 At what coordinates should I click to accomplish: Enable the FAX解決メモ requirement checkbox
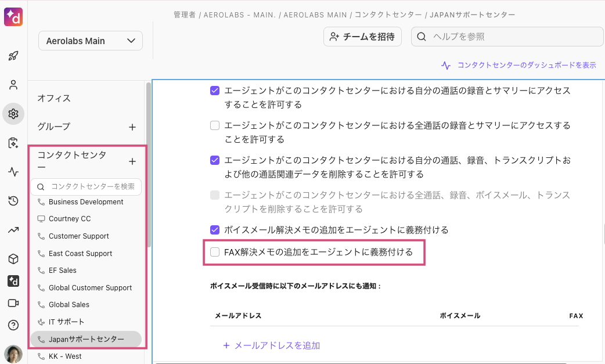click(x=215, y=252)
